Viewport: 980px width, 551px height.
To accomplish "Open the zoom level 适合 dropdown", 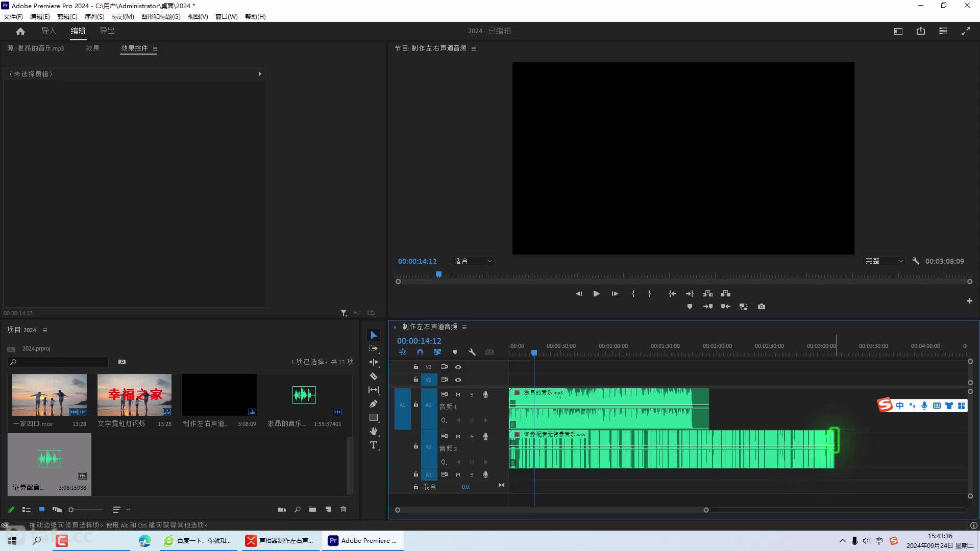I will pyautogui.click(x=473, y=261).
